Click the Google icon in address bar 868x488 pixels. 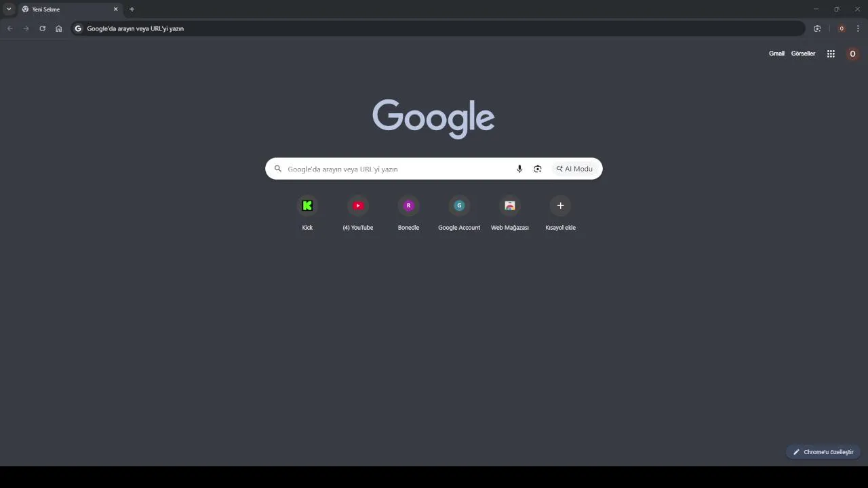point(78,28)
